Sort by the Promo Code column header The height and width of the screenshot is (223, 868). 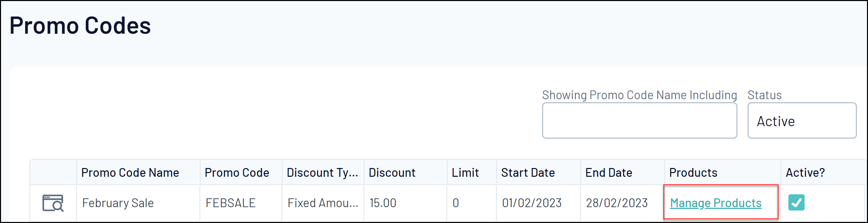(237, 173)
